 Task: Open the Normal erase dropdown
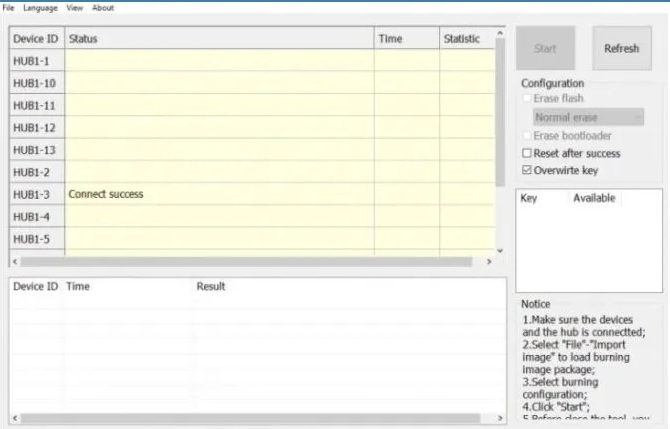pyautogui.click(x=588, y=117)
